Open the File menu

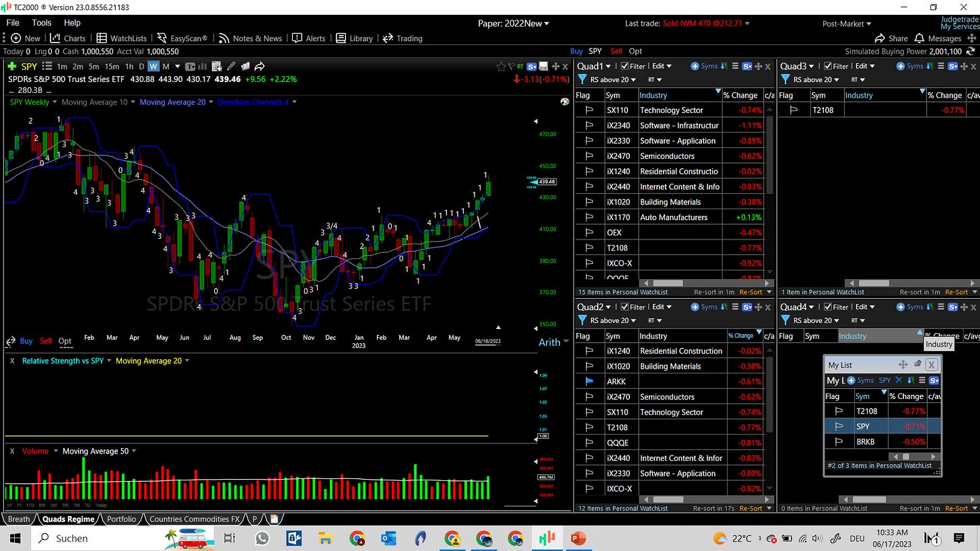(13, 23)
